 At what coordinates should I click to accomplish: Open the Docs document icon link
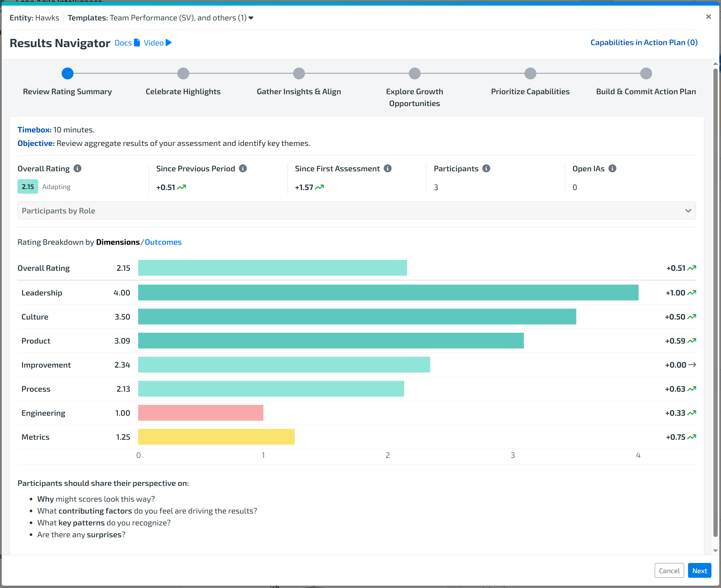point(137,43)
